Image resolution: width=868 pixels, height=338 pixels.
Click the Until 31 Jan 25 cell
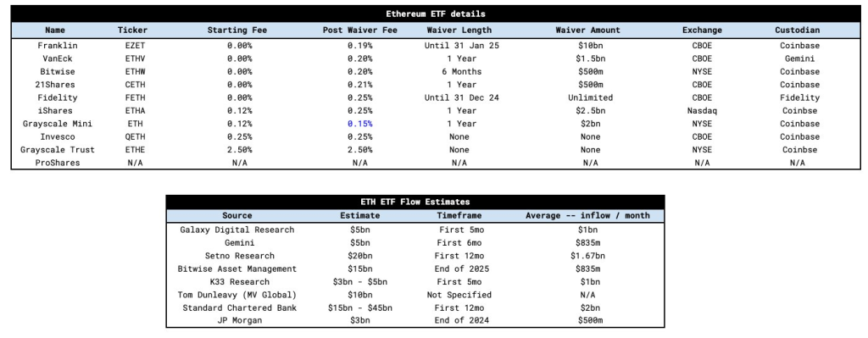pyautogui.click(x=462, y=46)
